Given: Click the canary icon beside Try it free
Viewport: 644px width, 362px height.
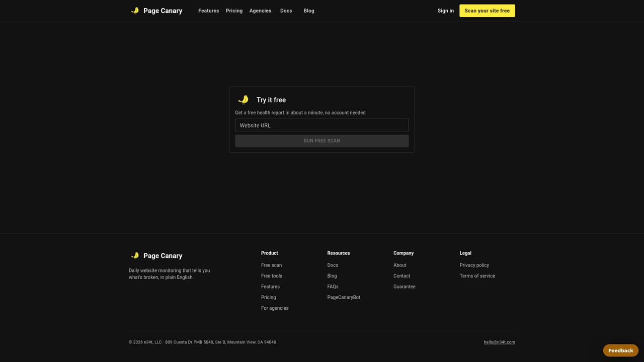Looking at the screenshot, I should tap(244, 100).
